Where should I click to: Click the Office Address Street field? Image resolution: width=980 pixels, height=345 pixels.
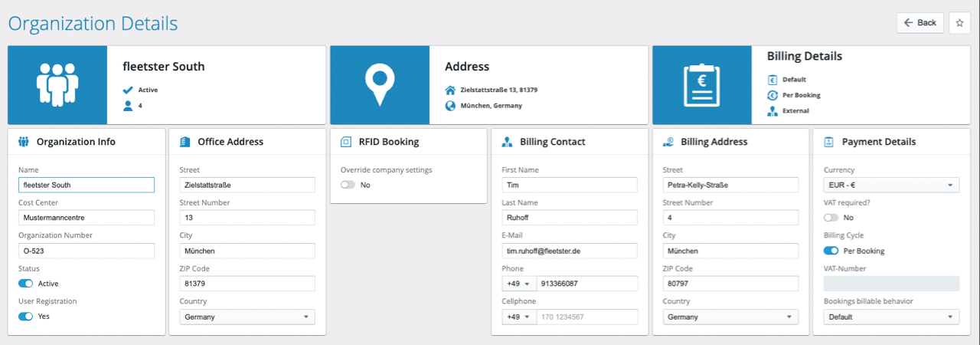[x=247, y=185]
